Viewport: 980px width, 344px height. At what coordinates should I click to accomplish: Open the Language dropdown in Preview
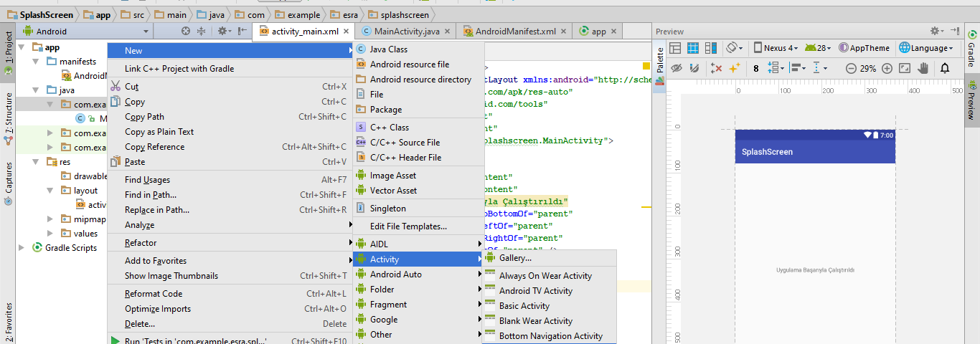[x=926, y=48]
